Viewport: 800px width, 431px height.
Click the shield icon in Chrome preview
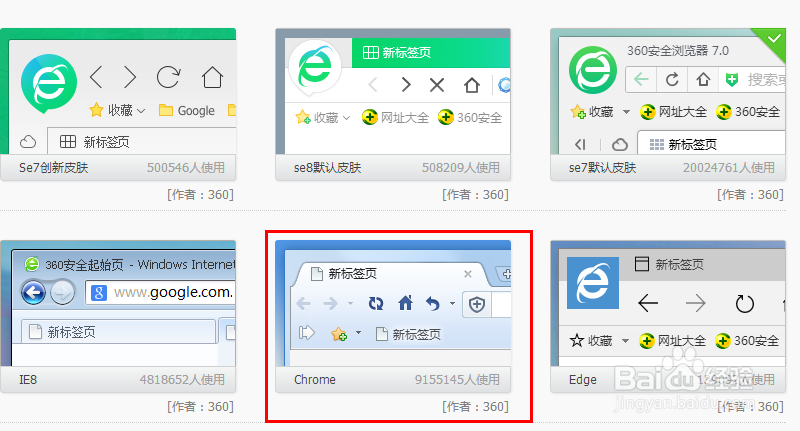tap(477, 305)
